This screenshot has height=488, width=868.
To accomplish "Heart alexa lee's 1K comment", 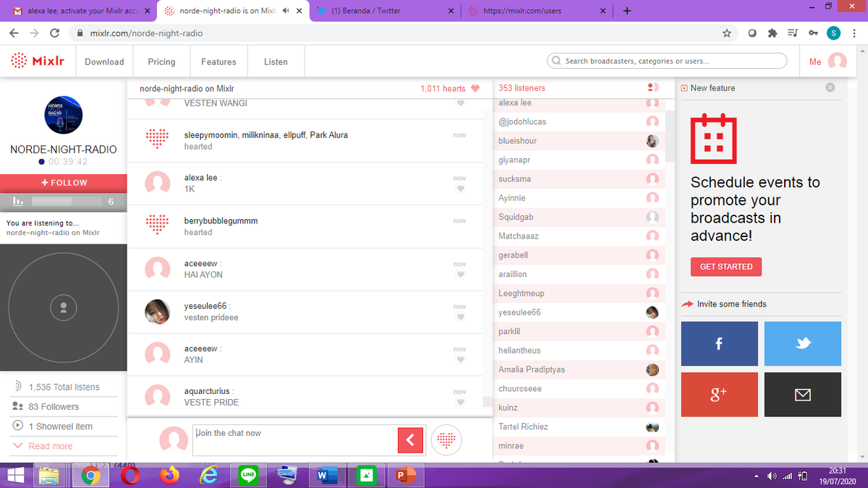I will [x=460, y=189].
